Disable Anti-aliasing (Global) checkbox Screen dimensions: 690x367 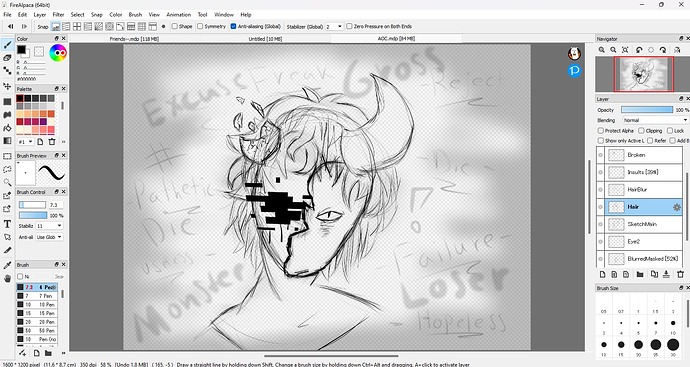pyautogui.click(x=233, y=26)
